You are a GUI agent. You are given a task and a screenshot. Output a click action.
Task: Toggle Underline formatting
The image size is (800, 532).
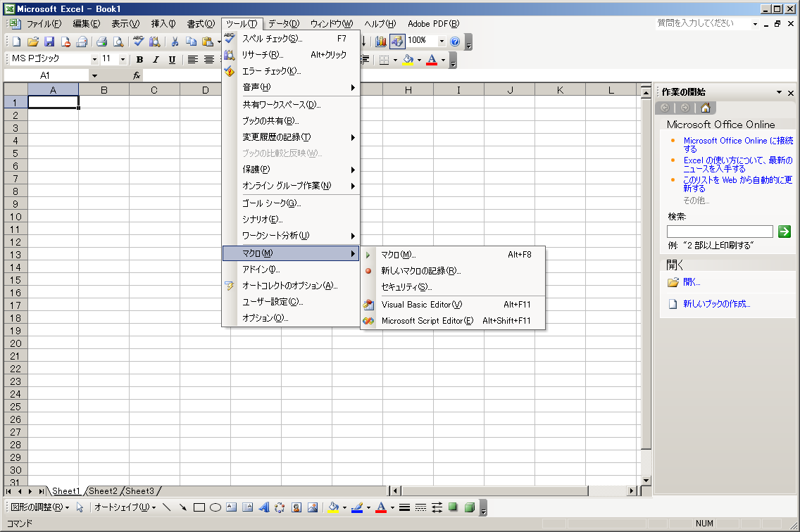(172, 60)
